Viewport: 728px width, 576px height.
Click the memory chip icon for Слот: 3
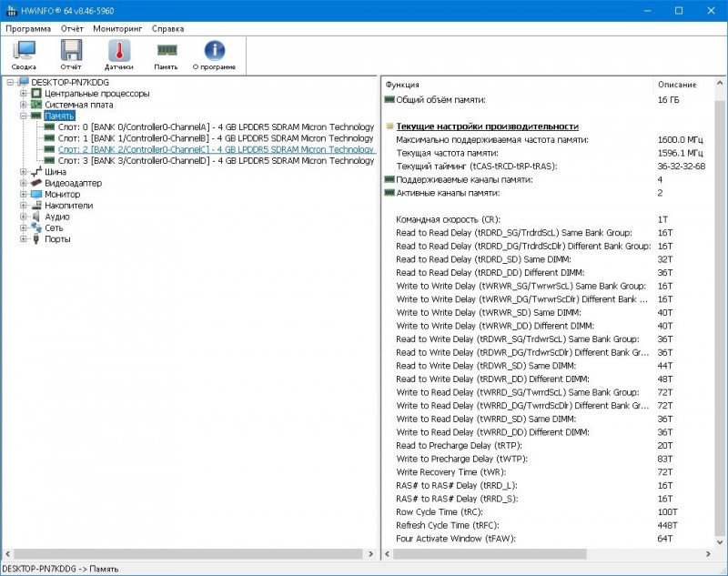49,160
